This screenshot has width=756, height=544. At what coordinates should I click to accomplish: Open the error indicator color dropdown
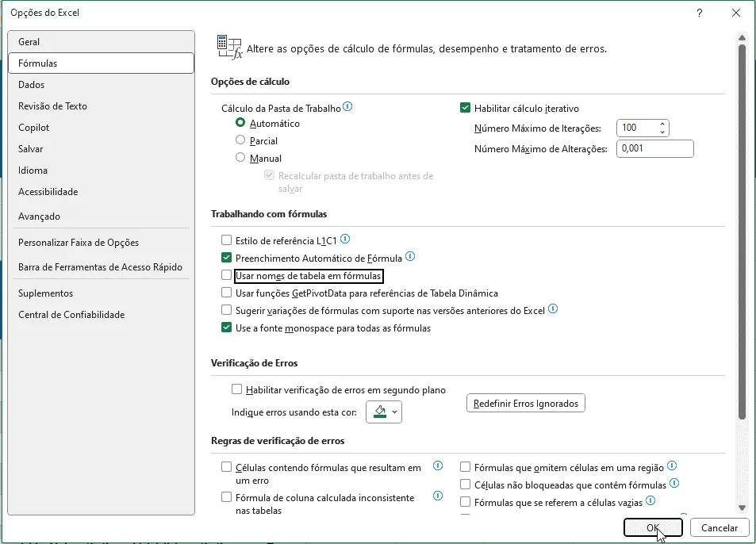pyautogui.click(x=384, y=412)
